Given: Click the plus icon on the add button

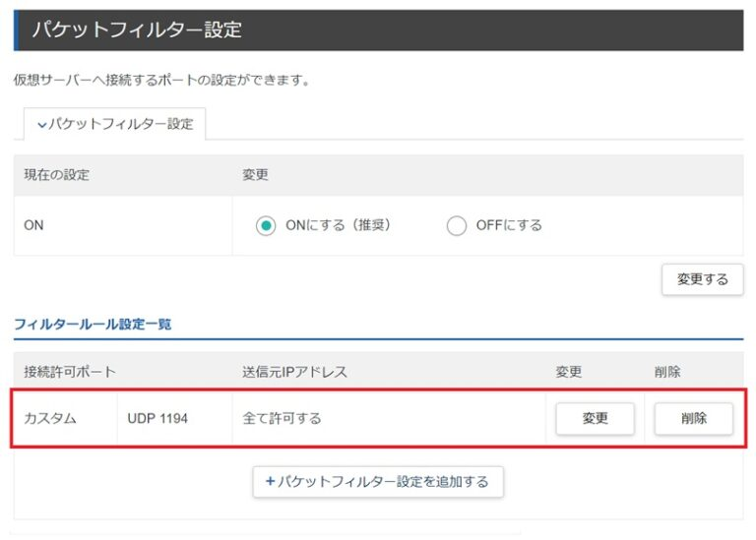Looking at the screenshot, I should pyautogui.click(x=270, y=482).
